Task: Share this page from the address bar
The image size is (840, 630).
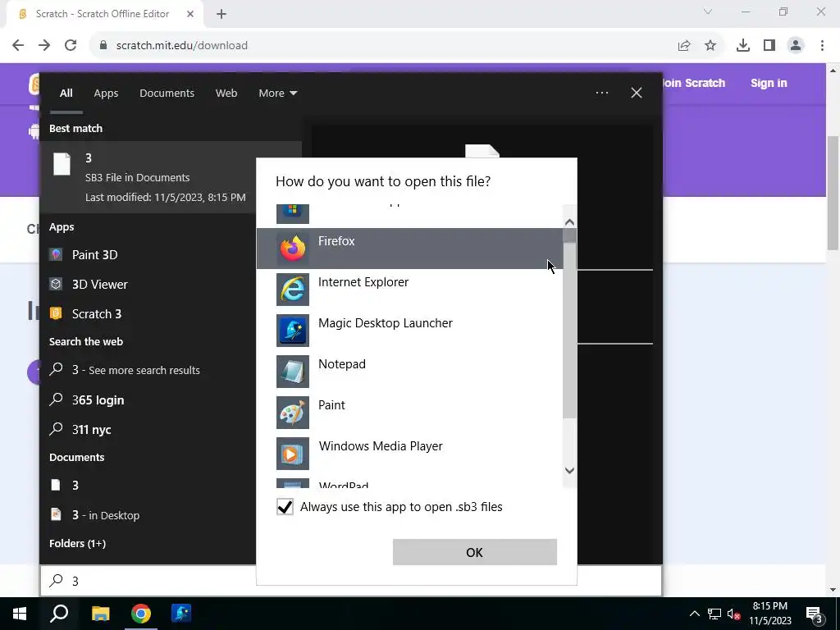Action: (684, 46)
